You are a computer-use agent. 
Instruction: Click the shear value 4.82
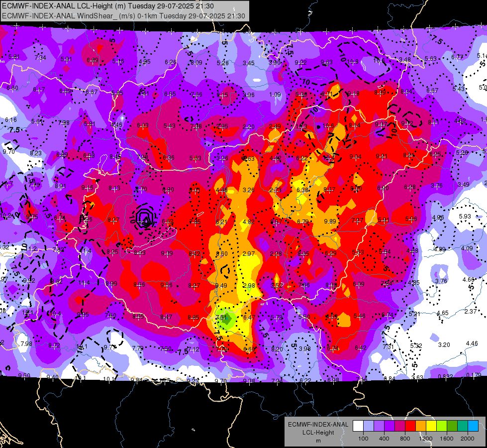pyautogui.click(x=248, y=222)
